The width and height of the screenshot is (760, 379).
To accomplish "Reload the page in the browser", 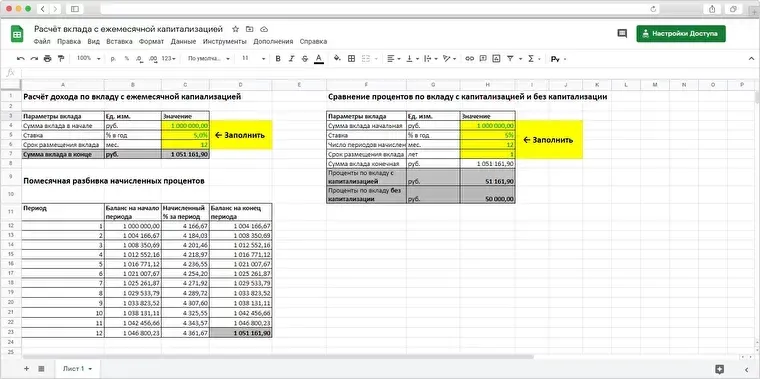I will [x=653, y=9].
